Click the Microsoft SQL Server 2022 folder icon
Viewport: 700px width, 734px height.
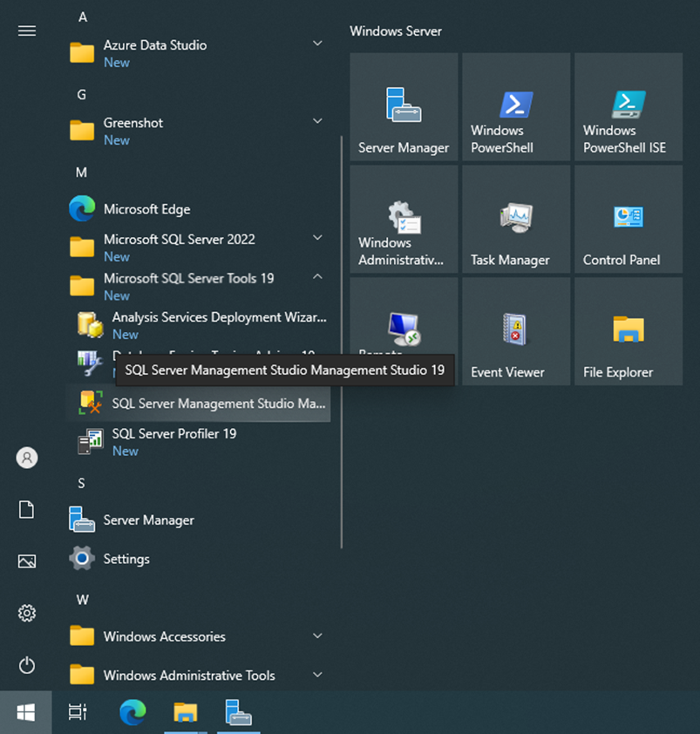coord(82,247)
